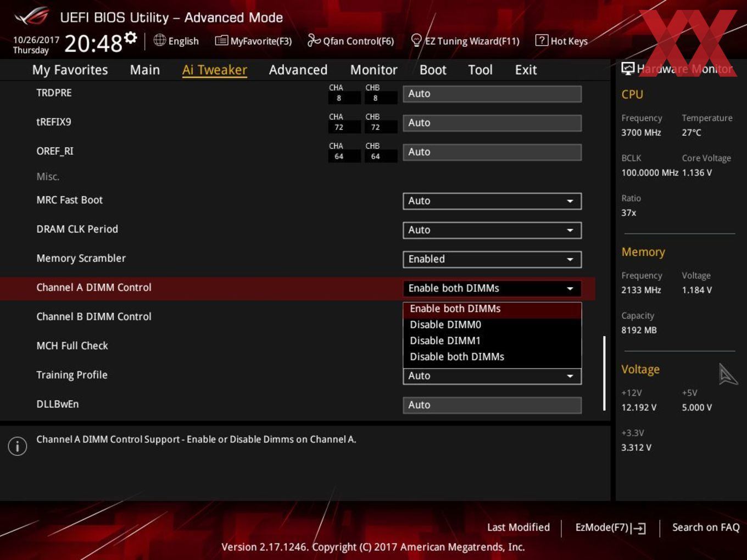Click the CPU frequency 3700 MHz value

click(641, 133)
